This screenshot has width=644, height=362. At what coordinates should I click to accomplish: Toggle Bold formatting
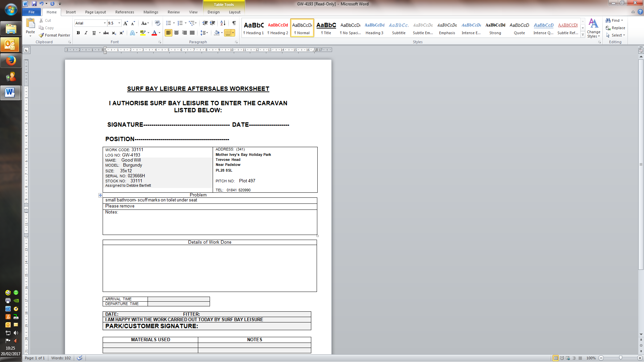click(x=78, y=33)
